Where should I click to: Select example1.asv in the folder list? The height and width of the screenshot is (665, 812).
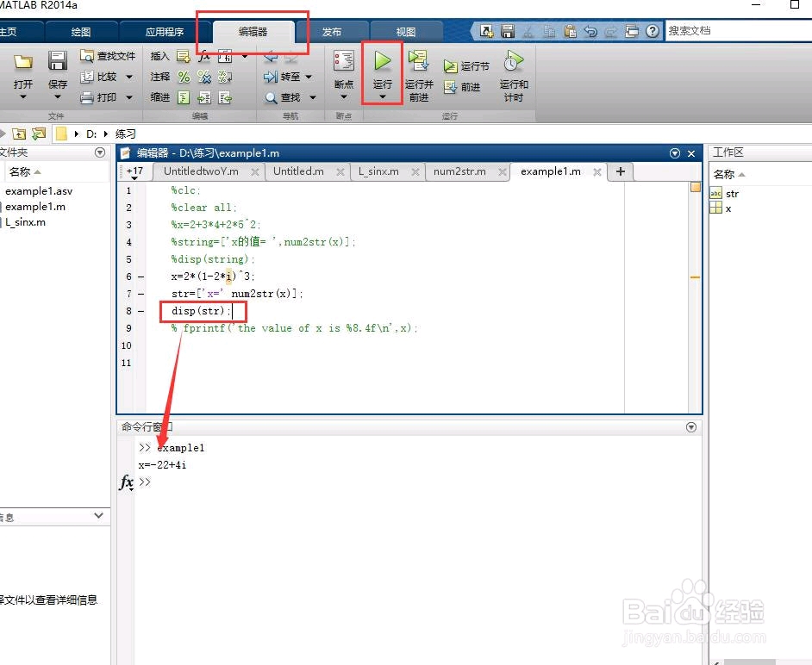[39, 191]
